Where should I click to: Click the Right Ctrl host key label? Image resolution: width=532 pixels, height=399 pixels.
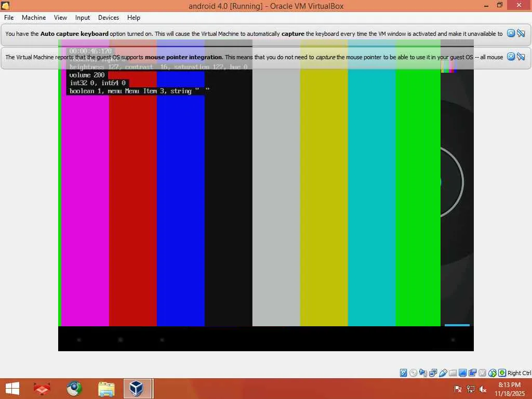(x=519, y=373)
